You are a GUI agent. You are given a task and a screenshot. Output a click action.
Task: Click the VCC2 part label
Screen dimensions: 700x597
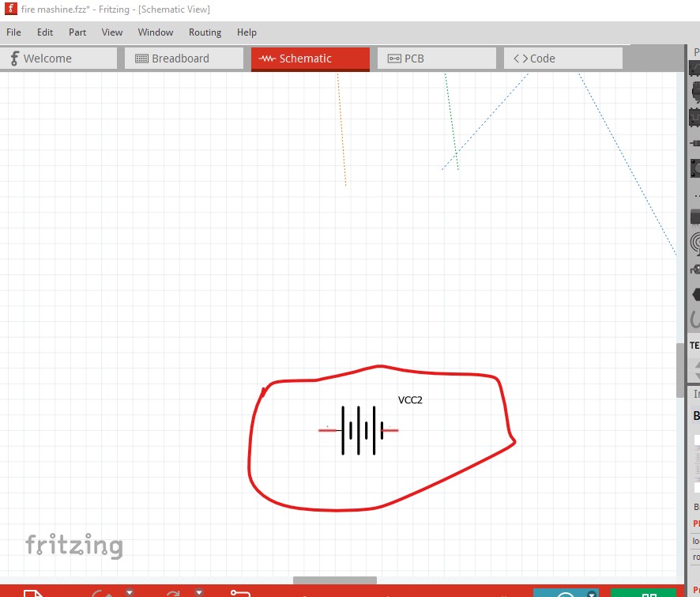tap(410, 400)
